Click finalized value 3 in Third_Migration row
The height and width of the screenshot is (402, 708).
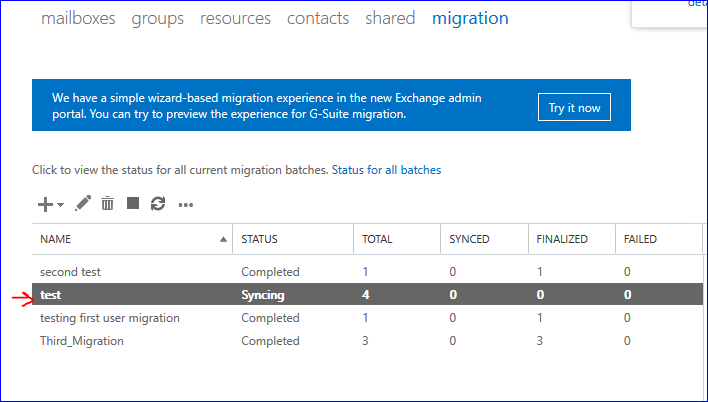point(540,341)
